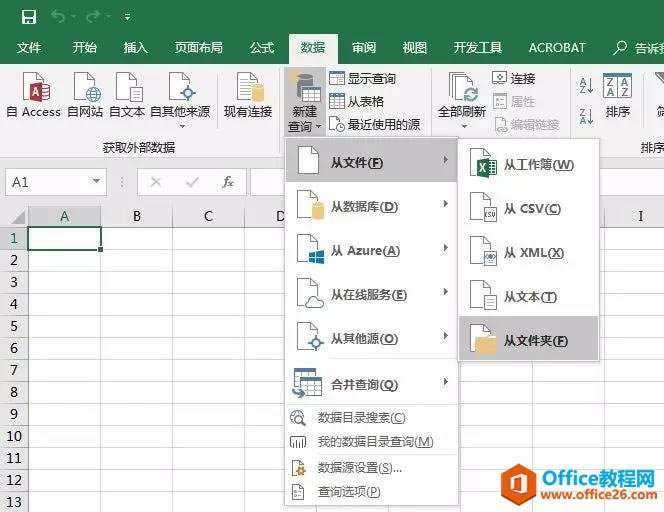
Task: Choose 从 XML(X) in the submenu
Action: 528,252
